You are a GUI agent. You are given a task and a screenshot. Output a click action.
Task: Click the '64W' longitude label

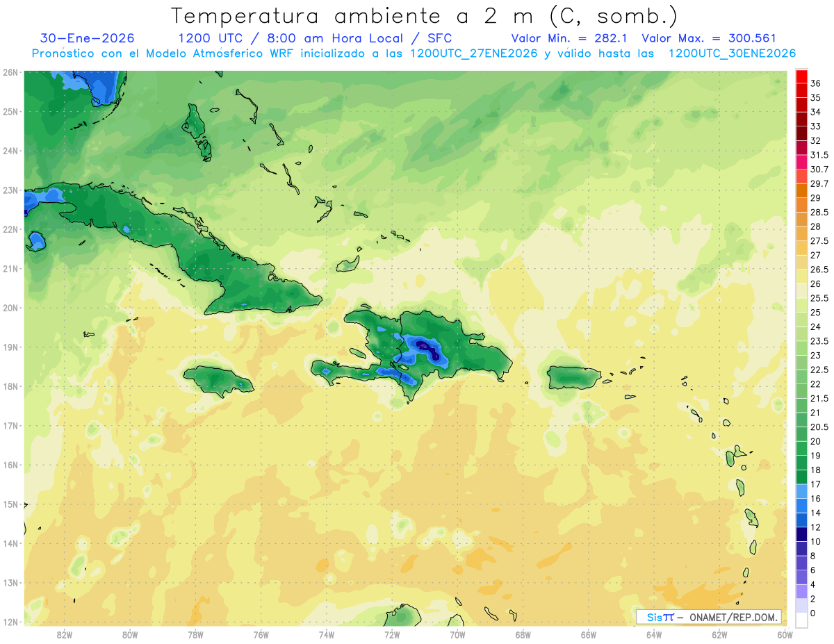pos(654,634)
